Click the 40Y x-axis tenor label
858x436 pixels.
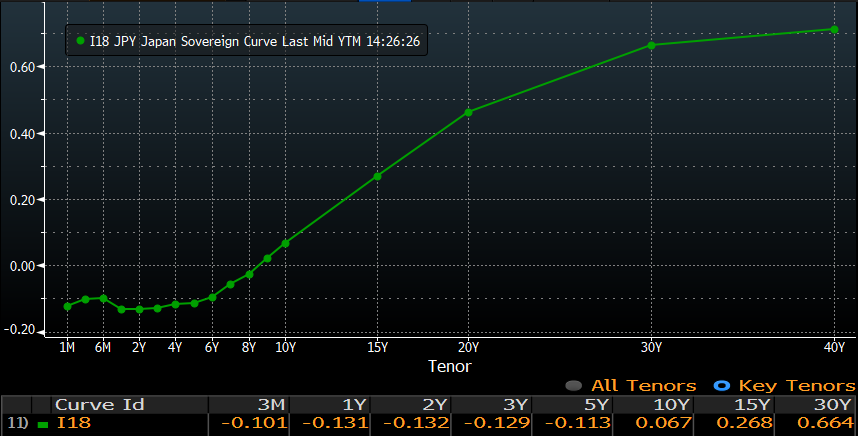click(x=834, y=347)
